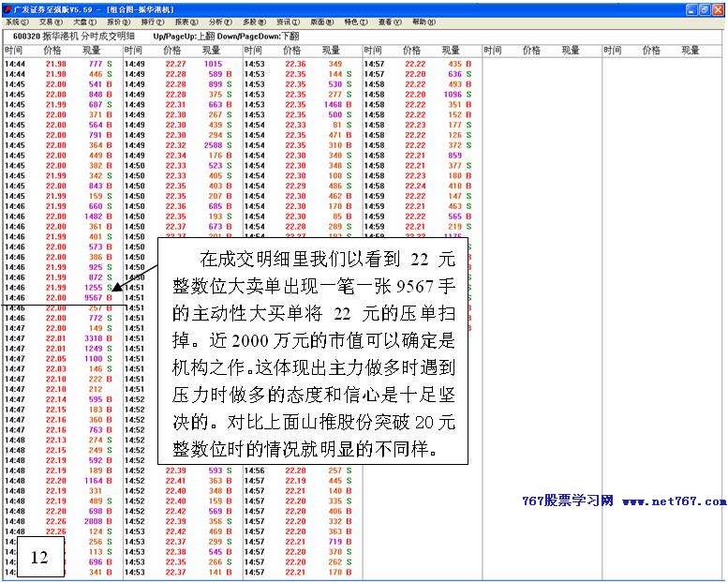Click the price 22.29 at 14:54
Screen dimensions: 728x583
[x=296, y=186]
